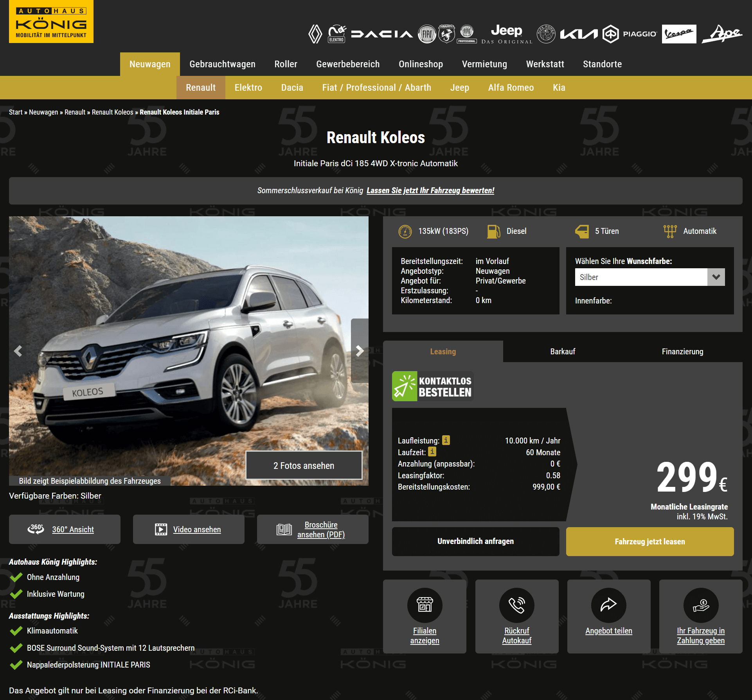Open the Filialen anzeigen link text

(425, 635)
